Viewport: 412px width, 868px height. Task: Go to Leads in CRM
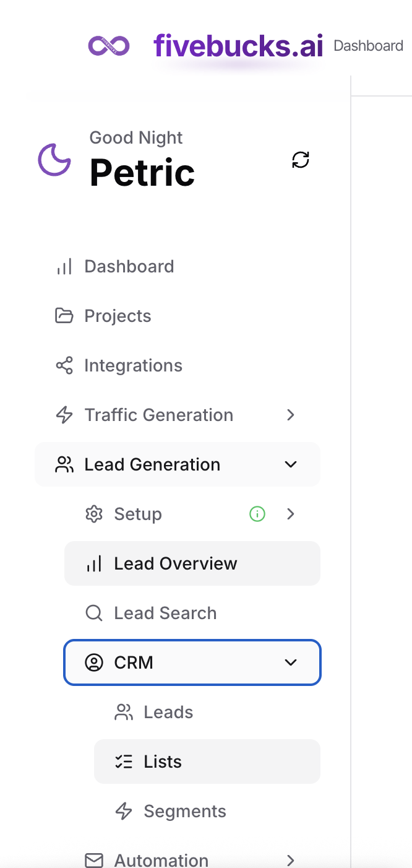[x=168, y=712]
